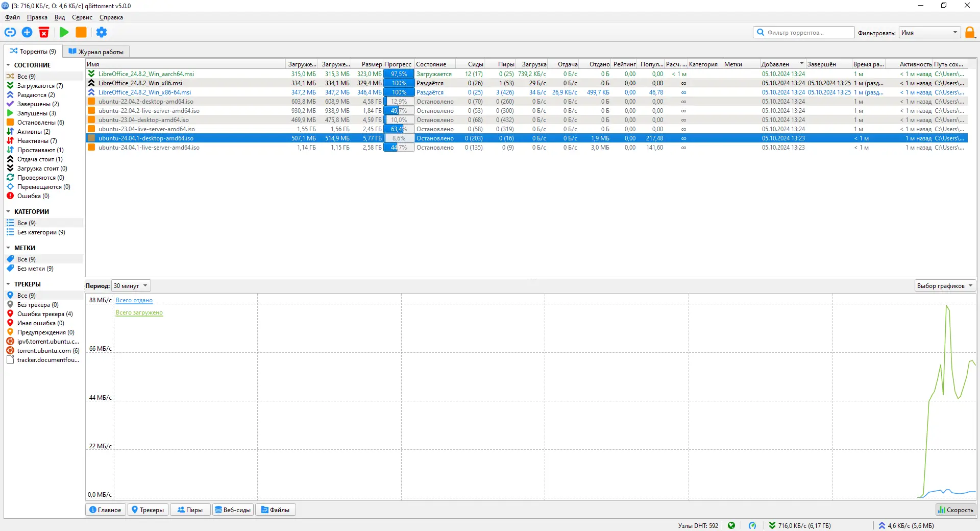
Task: Filter by Активны (2) status
Action: (x=44, y=132)
